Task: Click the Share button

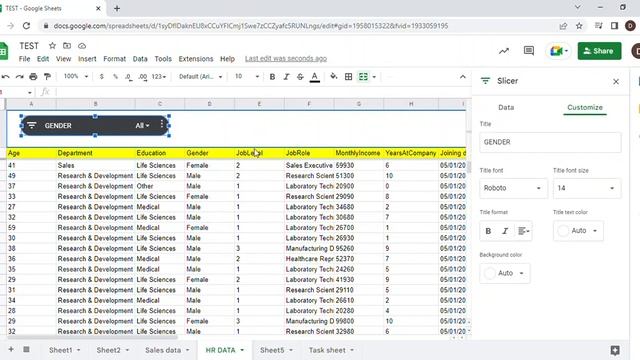Action: coord(599,51)
